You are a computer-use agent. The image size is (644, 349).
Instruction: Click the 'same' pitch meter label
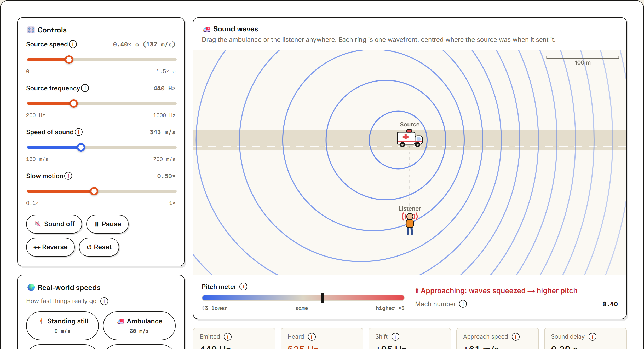tap(302, 308)
